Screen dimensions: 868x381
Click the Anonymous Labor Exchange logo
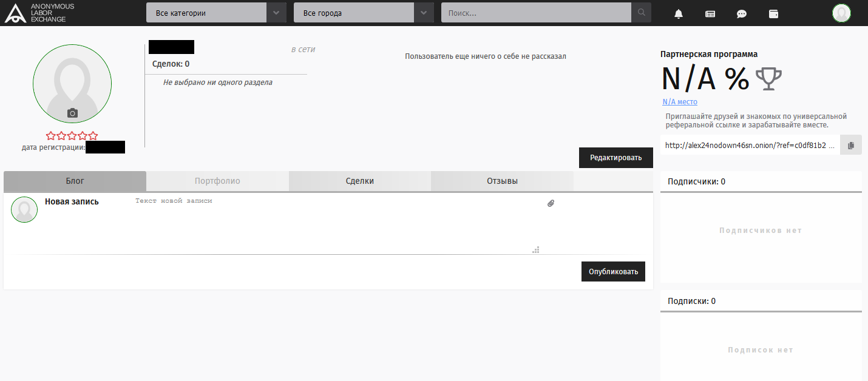click(39, 13)
